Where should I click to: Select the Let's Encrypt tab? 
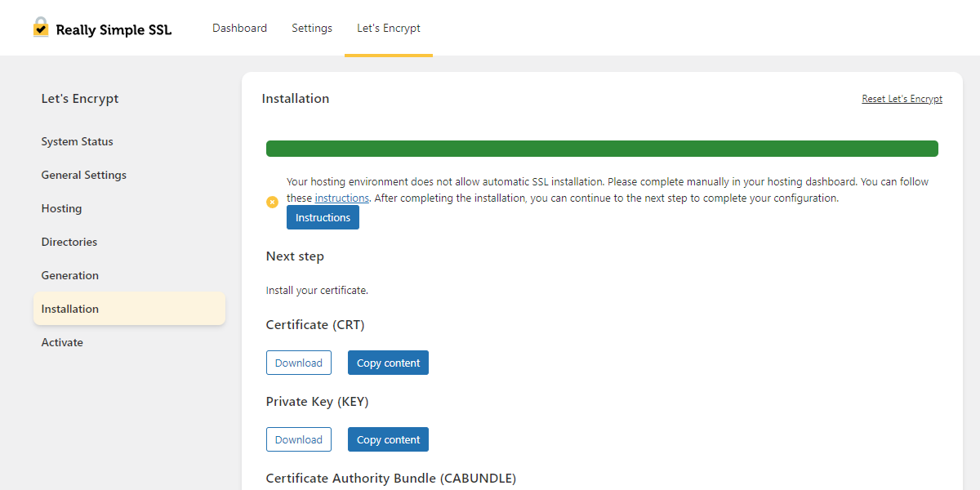point(389,28)
